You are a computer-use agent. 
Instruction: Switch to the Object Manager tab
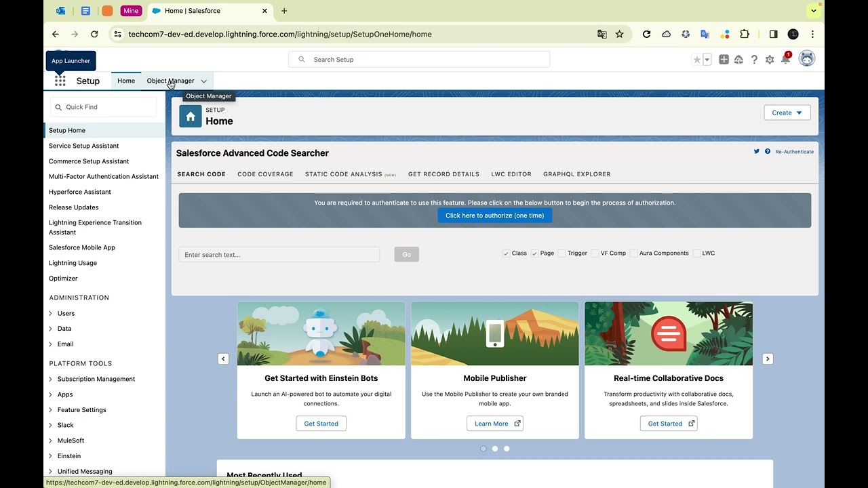(x=170, y=81)
